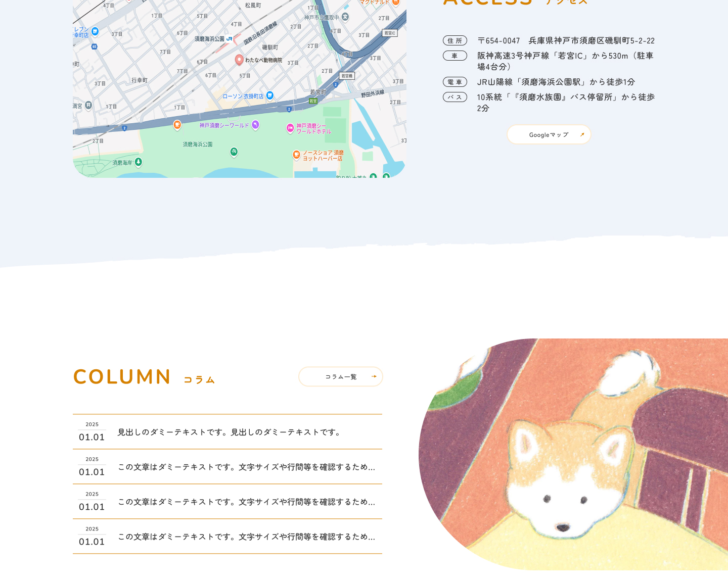Viewport: 728px width, 582px height.
Task: Select the 神戸市立鷹取中 school marker
Action: [x=345, y=17]
